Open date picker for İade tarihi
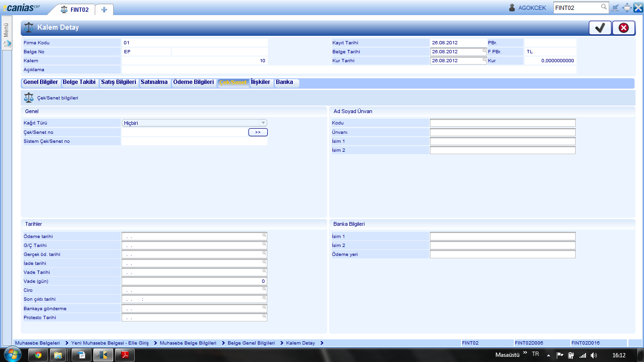The image size is (644, 362). [x=264, y=262]
